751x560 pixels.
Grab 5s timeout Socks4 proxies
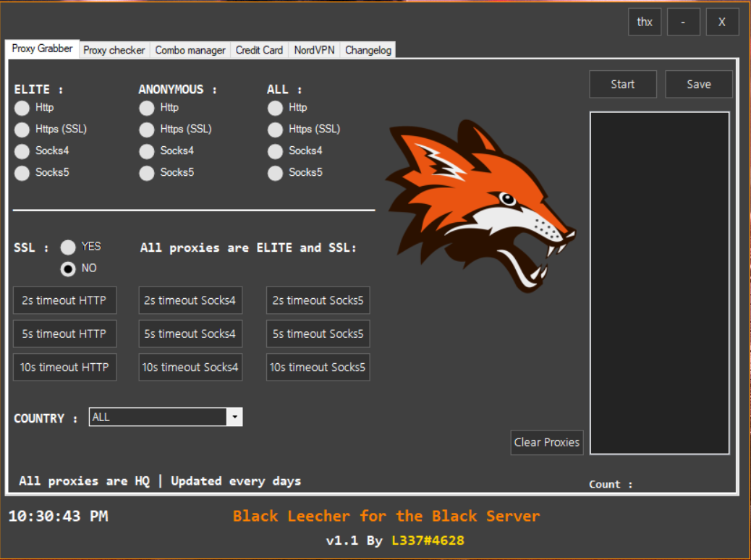tap(190, 334)
